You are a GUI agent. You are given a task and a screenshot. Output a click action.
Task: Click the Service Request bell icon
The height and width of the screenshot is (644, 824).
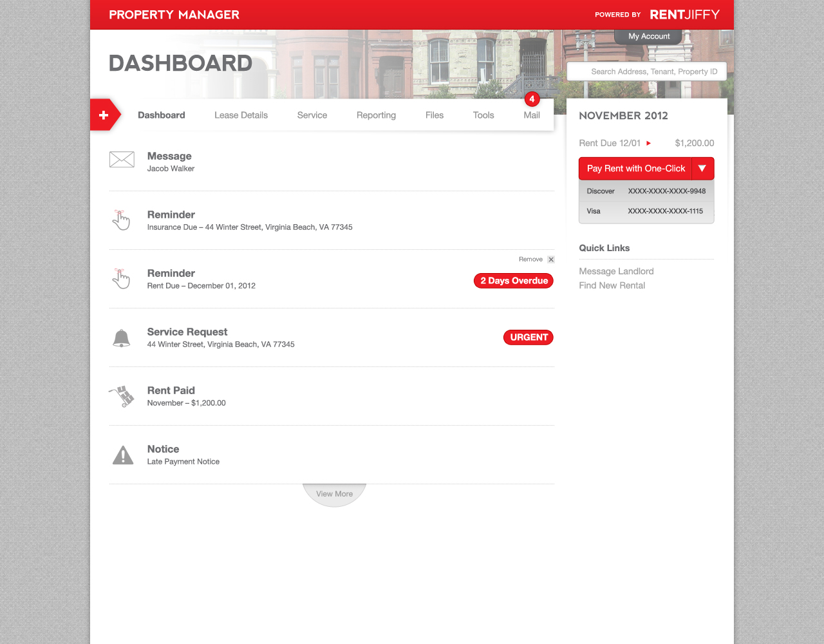pos(122,337)
